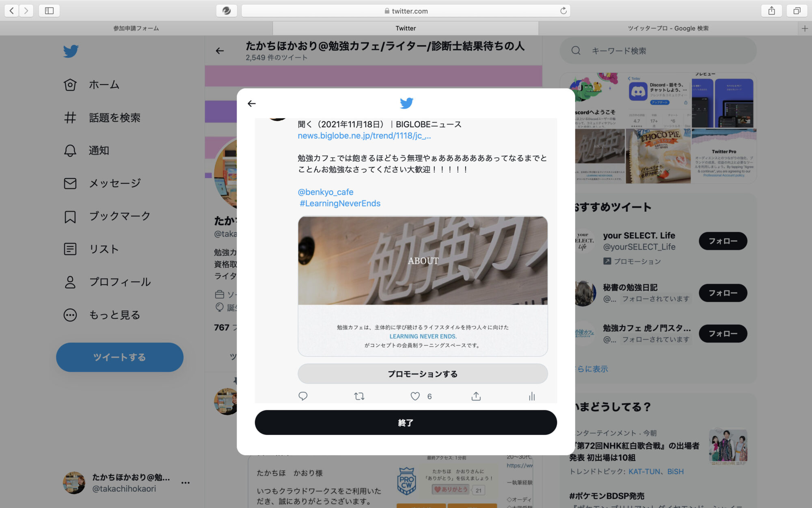The height and width of the screenshot is (508, 812).
Task: Click the #ポケモンBDSP発売 trend
Action: [x=607, y=496]
